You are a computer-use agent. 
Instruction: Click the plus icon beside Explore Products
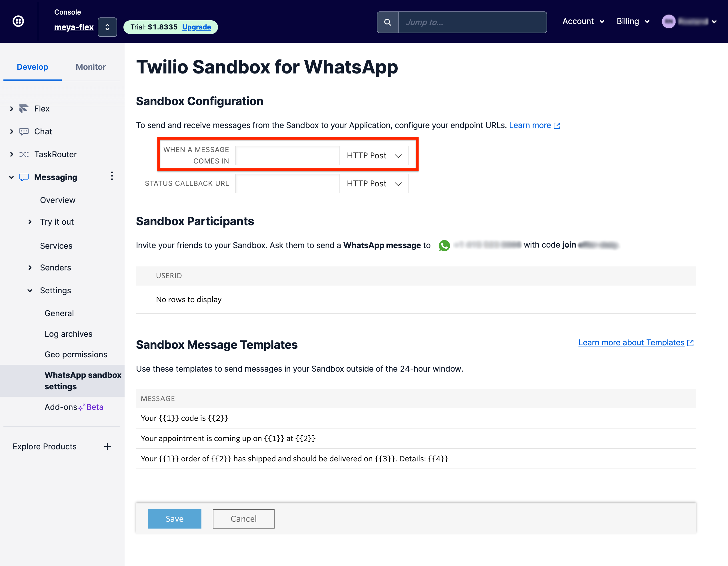107,447
